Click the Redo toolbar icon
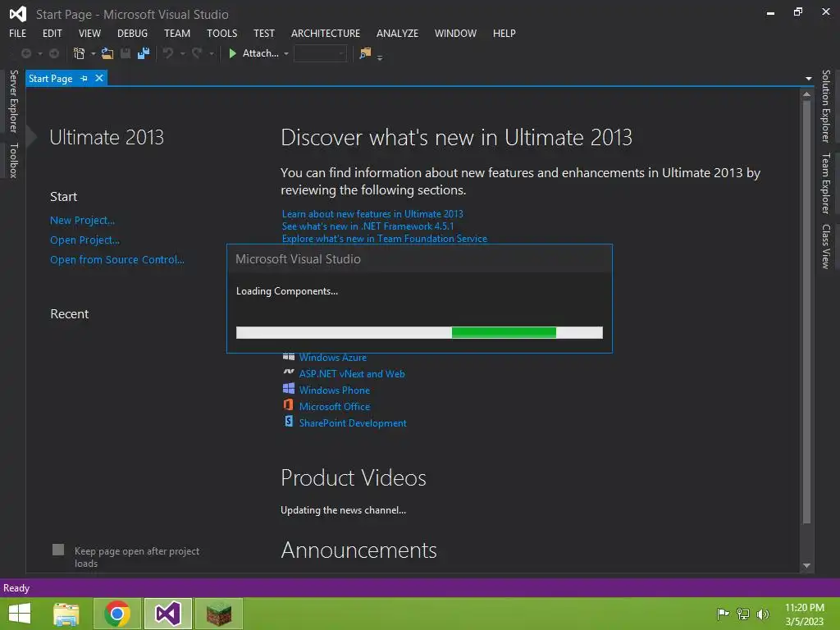This screenshot has height=630, width=840. [x=197, y=53]
